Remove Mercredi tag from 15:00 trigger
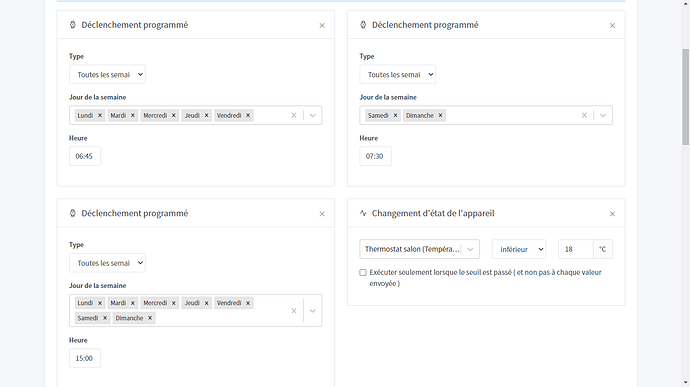This screenshot has height=387, width=690. pos(174,303)
